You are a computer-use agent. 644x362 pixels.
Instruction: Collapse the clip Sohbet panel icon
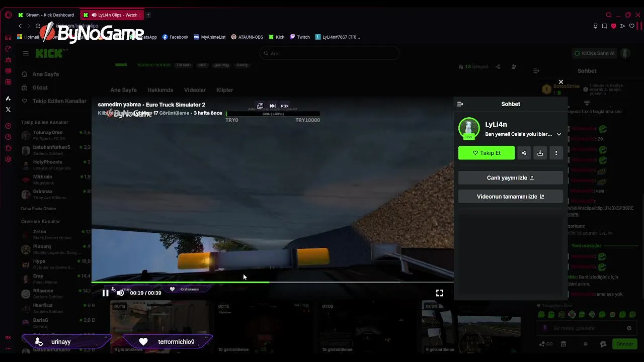(x=460, y=104)
